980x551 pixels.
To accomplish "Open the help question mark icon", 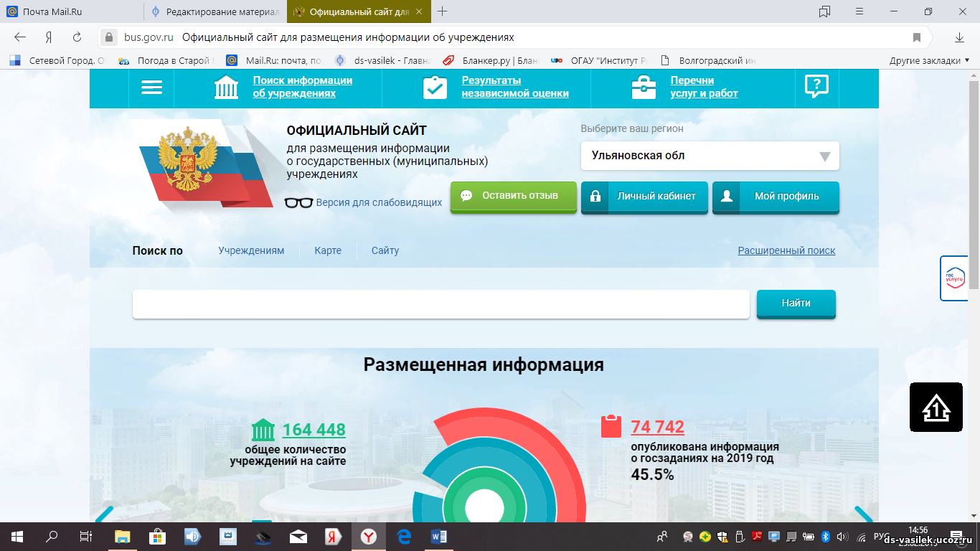I will 817,87.
